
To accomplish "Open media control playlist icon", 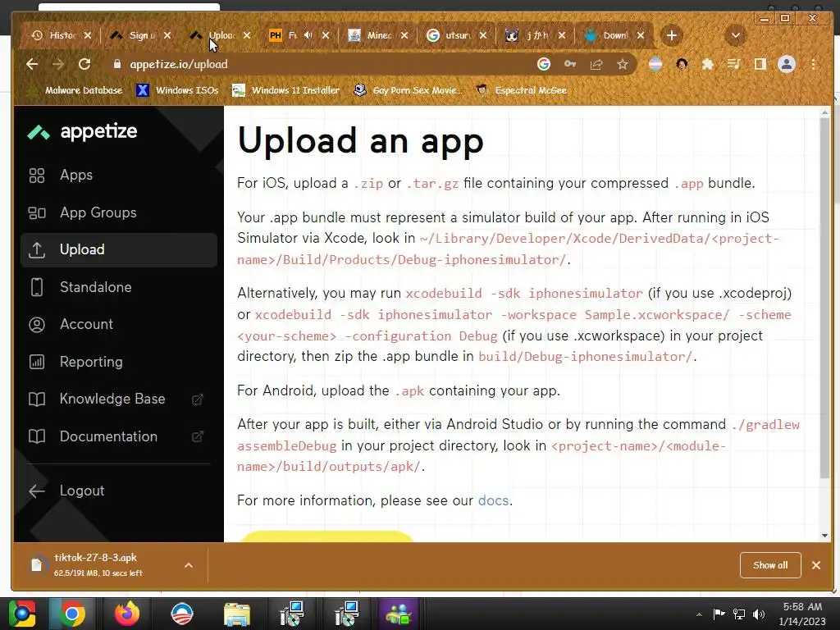I will (x=734, y=64).
